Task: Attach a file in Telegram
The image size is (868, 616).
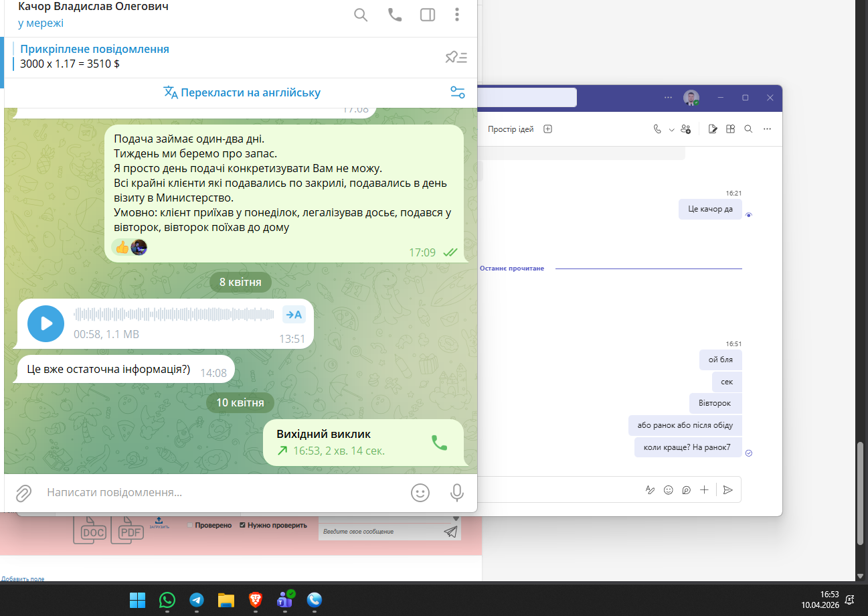Action: (23, 493)
